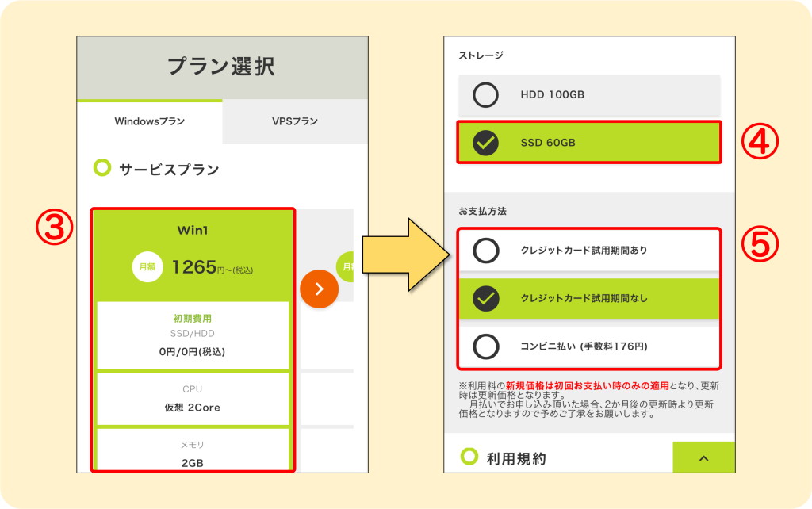The height and width of the screenshot is (509, 812).
Task: Click the green circle beside サービスプラン
Action: click(x=102, y=167)
